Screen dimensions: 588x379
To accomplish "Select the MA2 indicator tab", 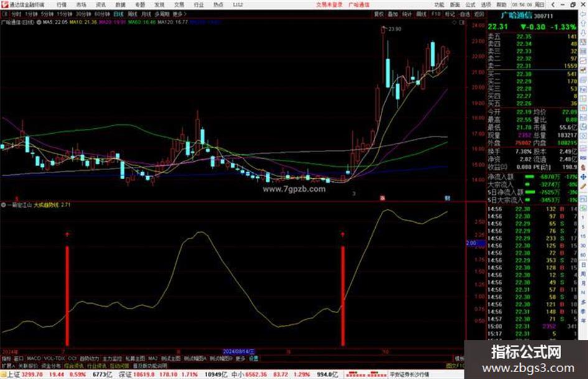I will click(152, 358).
